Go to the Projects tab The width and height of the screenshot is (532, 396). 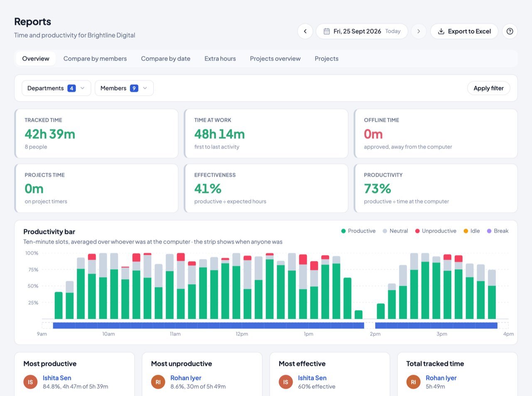[x=327, y=59]
